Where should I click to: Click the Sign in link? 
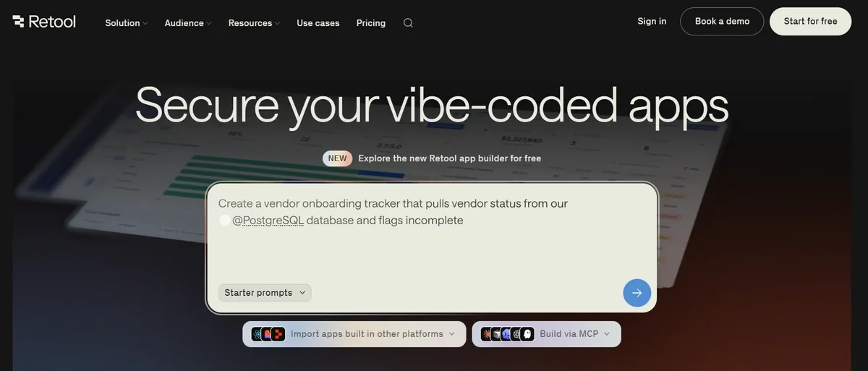click(652, 21)
